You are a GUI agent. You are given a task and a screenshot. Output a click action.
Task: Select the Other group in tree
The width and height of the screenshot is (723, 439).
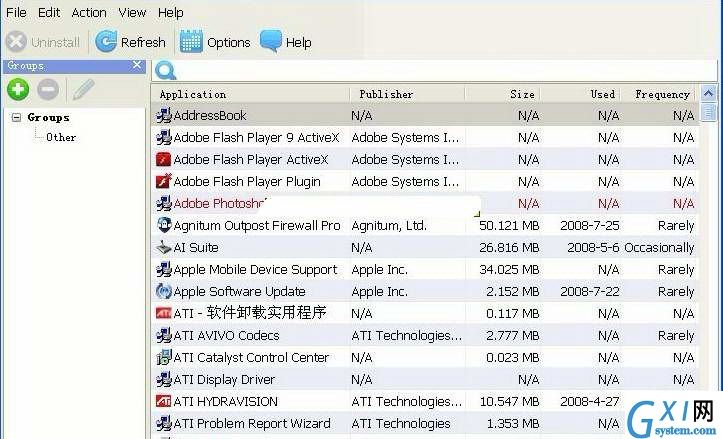[x=61, y=137]
